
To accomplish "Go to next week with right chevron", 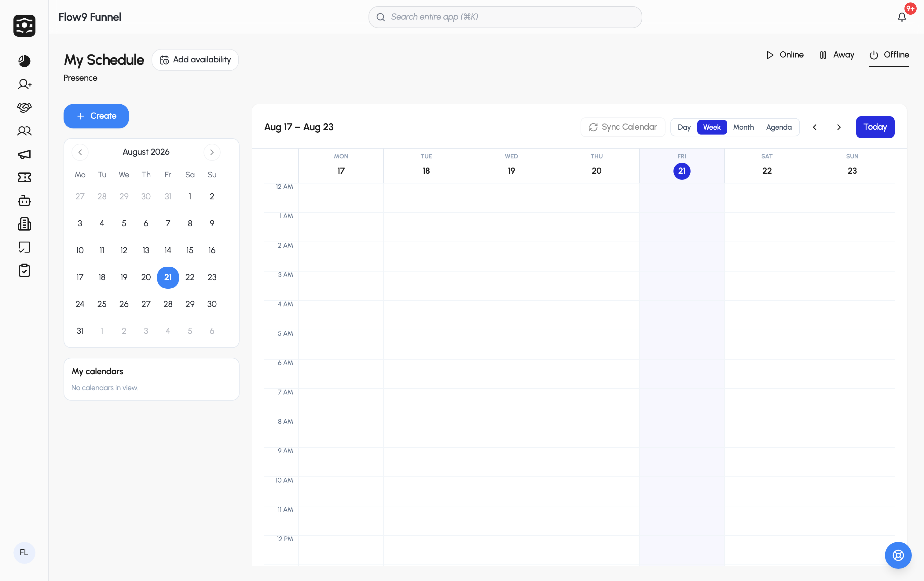I will tap(838, 127).
